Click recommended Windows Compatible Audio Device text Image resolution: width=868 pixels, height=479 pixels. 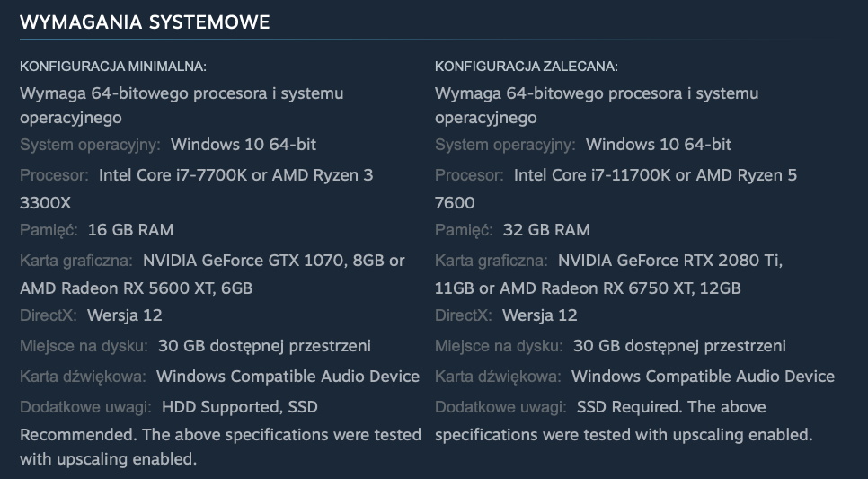(x=703, y=377)
